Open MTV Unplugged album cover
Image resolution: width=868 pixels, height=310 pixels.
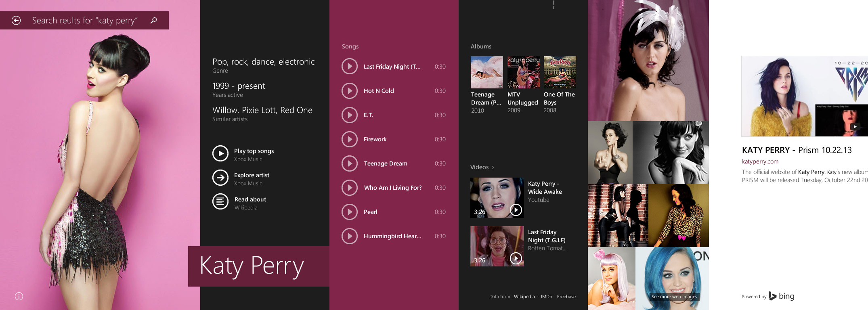point(523,72)
